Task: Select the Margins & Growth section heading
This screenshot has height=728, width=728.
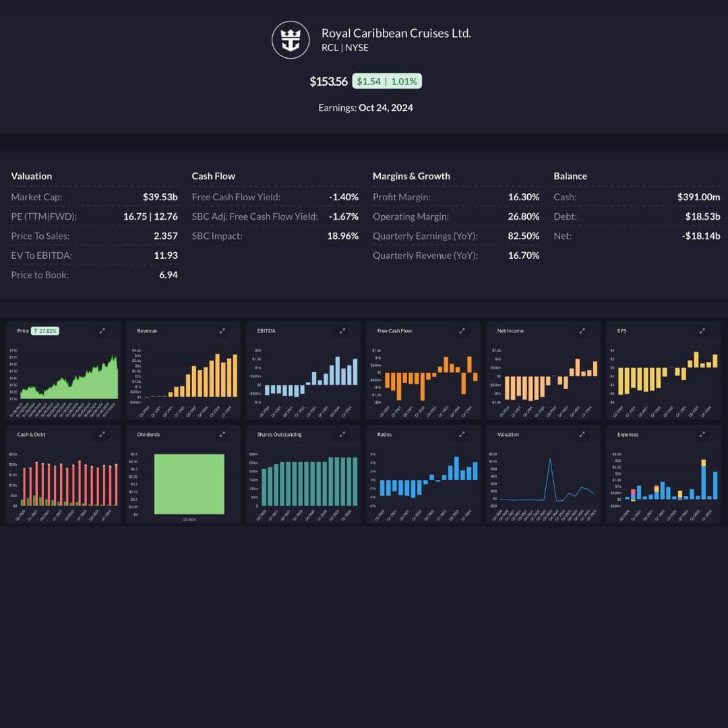Action: click(411, 176)
